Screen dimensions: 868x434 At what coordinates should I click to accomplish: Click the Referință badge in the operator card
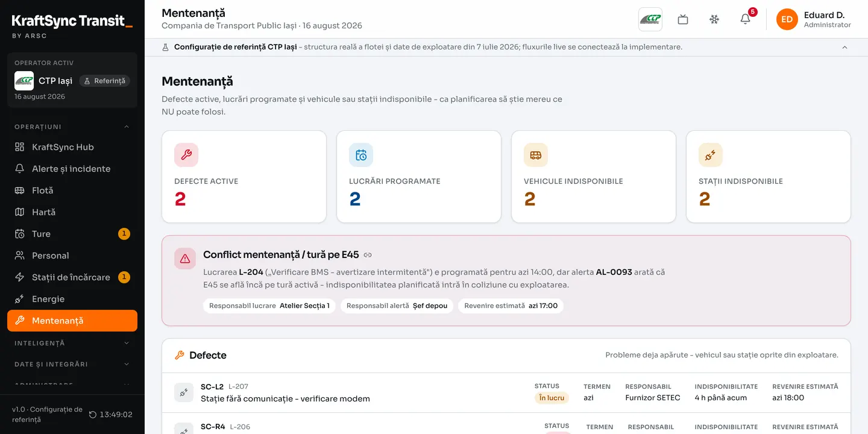pos(105,81)
